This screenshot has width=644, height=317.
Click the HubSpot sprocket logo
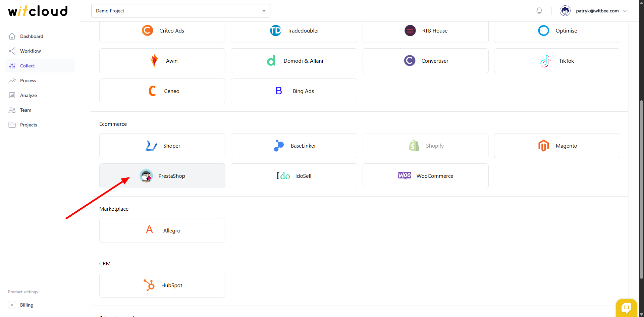(x=149, y=285)
